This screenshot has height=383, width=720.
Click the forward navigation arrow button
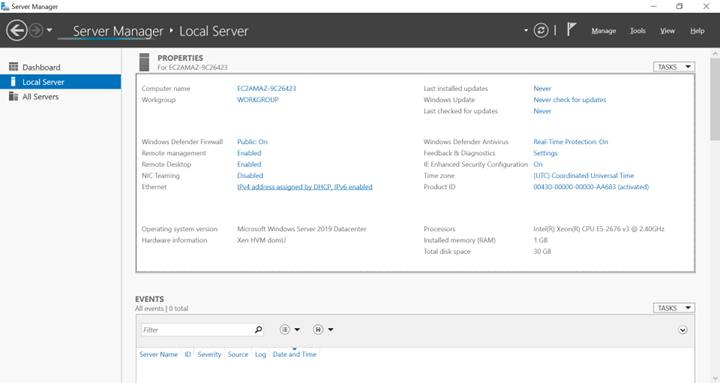(36, 31)
